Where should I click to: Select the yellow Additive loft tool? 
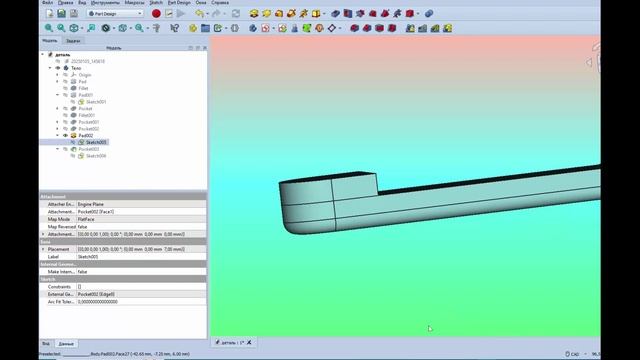(x=279, y=13)
